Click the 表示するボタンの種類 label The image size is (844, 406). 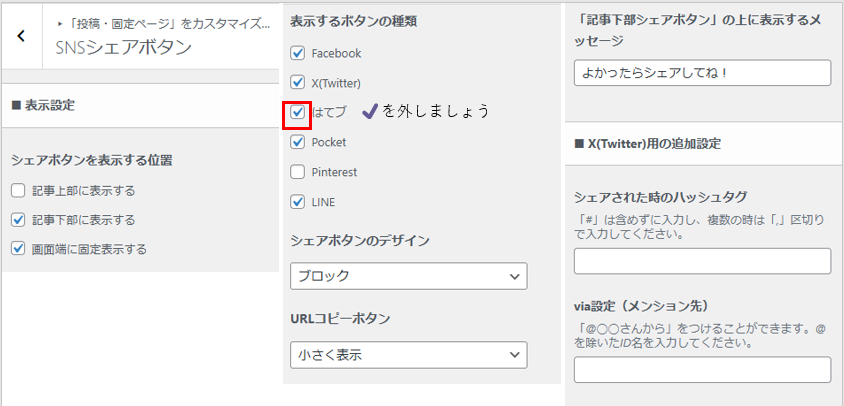tap(354, 22)
